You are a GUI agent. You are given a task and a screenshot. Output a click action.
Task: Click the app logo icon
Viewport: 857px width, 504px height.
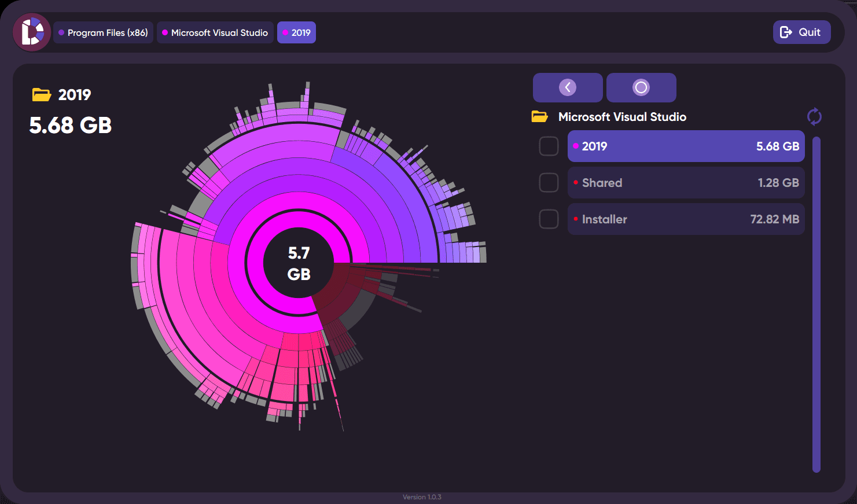[x=32, y=32]
